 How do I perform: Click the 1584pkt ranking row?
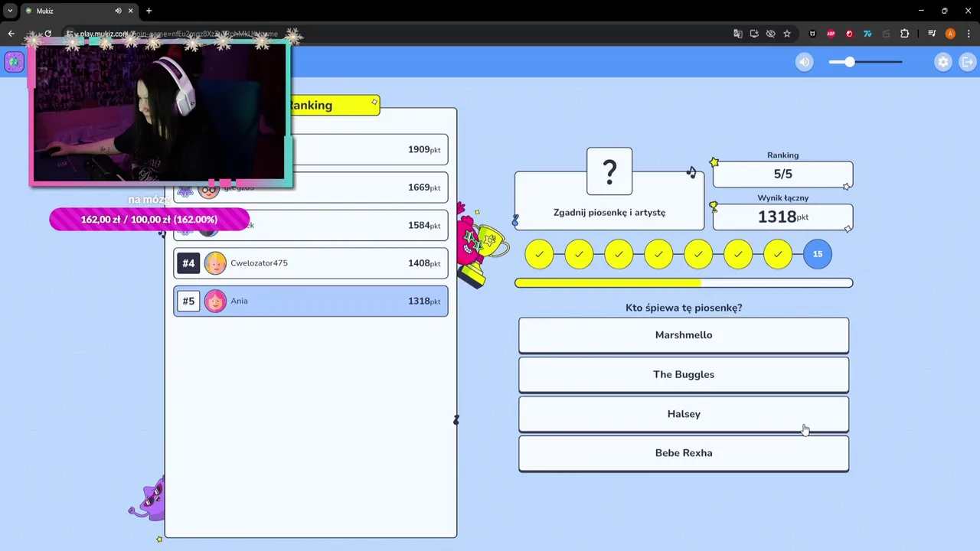[x=311, y=226]
